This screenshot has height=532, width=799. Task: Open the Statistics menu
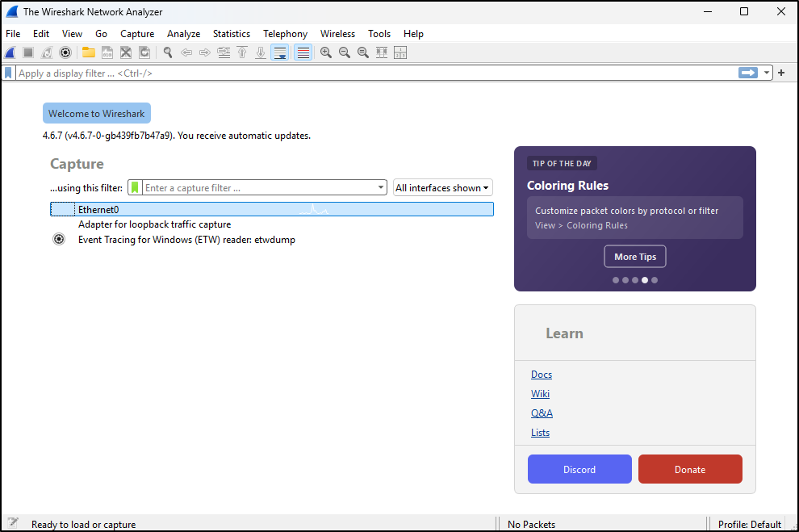(x=232, y=34)
